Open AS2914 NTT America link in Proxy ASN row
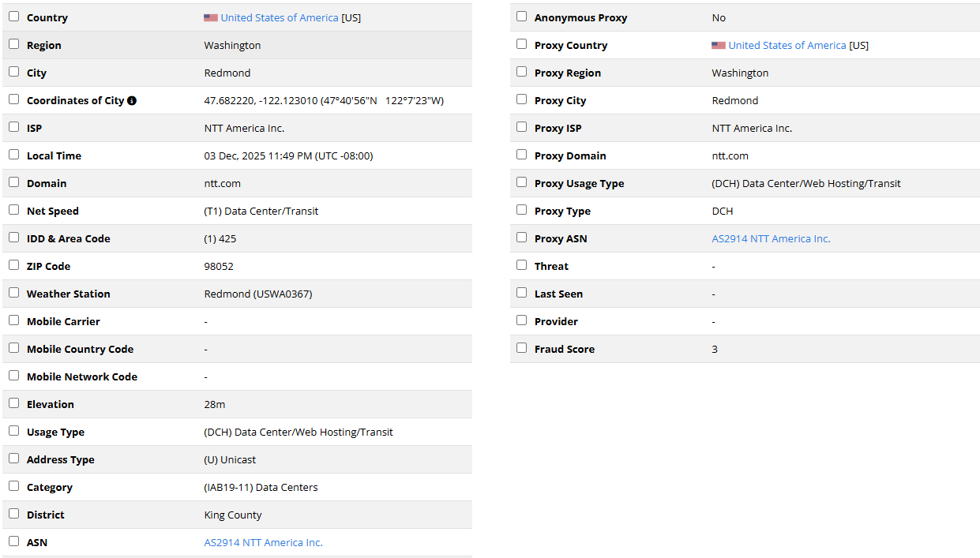This screenshot has height=558, width=980. tap(771, 238)
